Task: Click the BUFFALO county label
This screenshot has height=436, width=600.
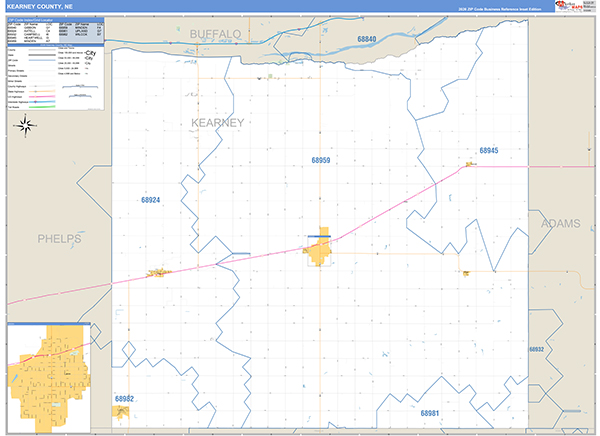Action: (x=215, y=34)
